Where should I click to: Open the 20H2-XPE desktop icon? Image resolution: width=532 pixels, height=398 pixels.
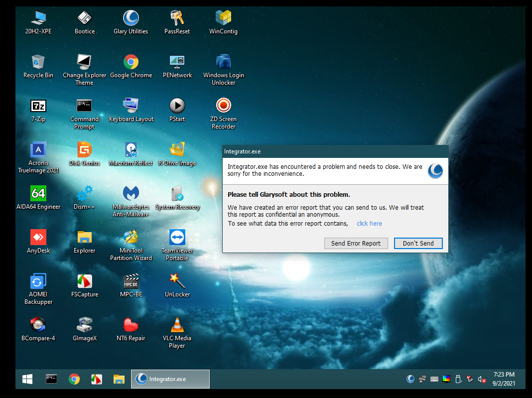tap(38, 22)
